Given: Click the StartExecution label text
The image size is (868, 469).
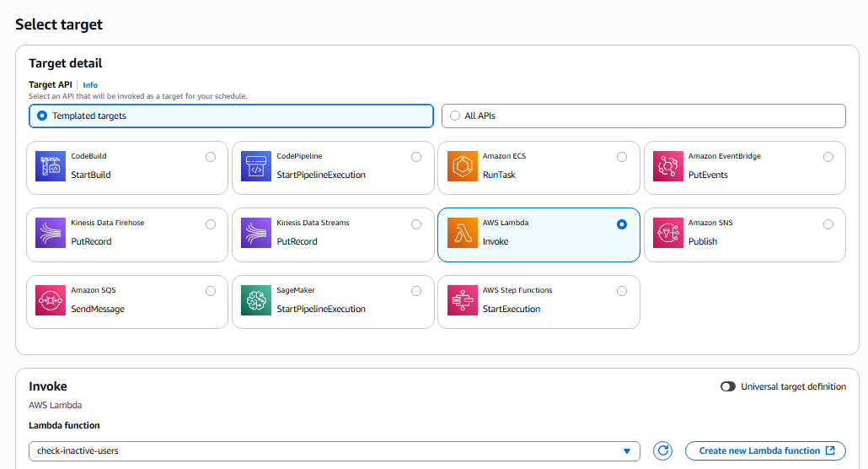Looking at the screenshot, I should [x=511, y=309].
